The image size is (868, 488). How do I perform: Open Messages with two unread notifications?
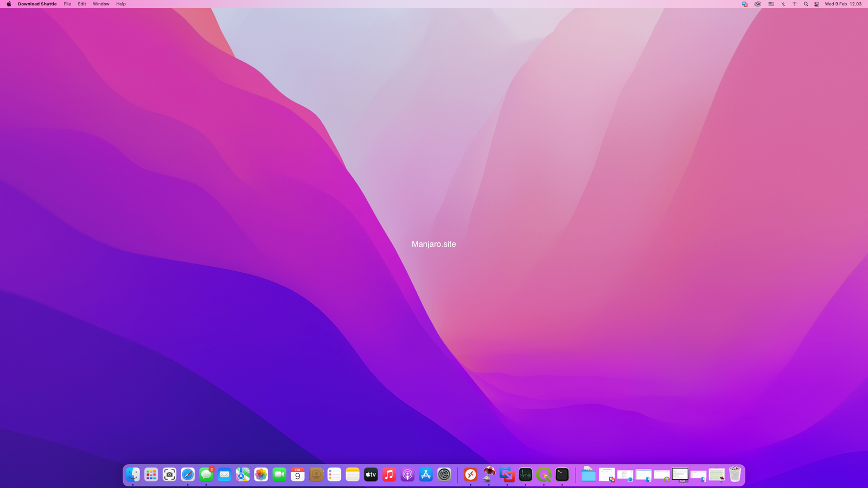(x=206, y=474)
